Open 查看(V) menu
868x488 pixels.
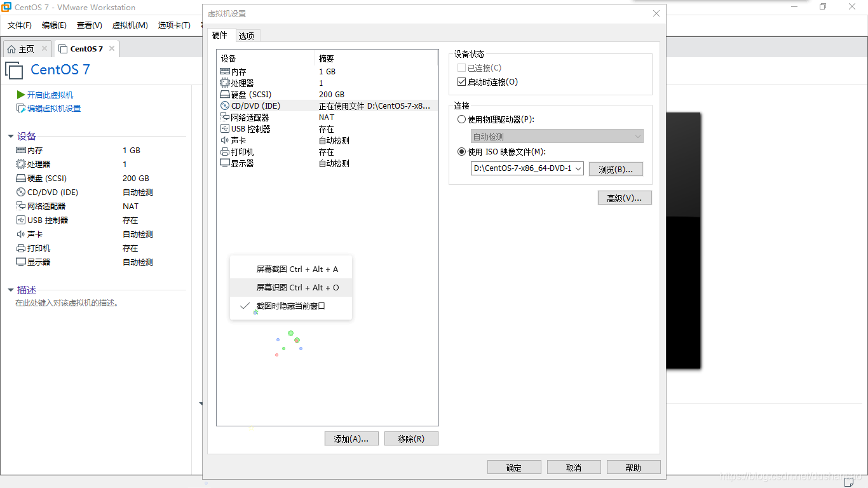[x=90, y=25]
